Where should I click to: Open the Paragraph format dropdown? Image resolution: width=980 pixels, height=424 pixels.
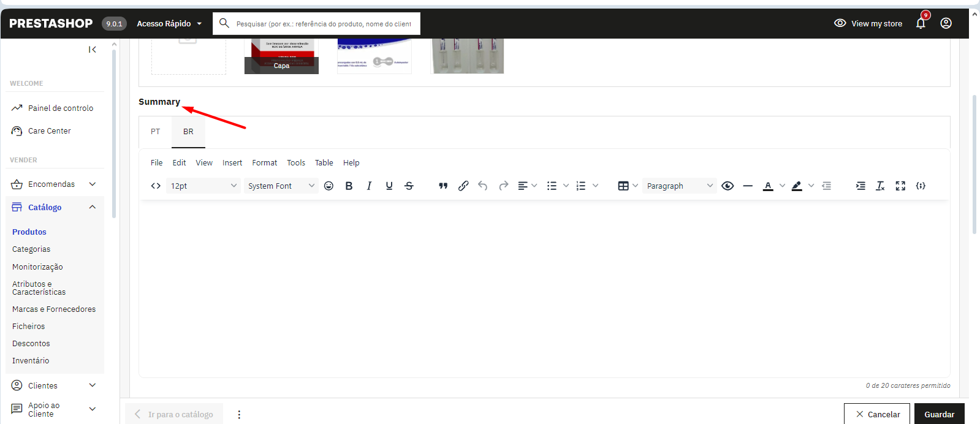tap(680, 186)
